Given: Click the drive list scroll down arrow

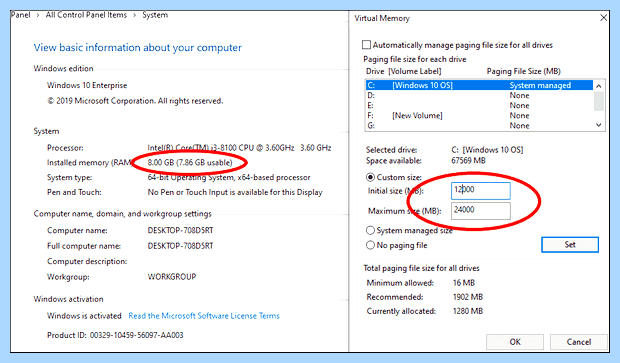Looking at the screenshot, I should 599,125.
